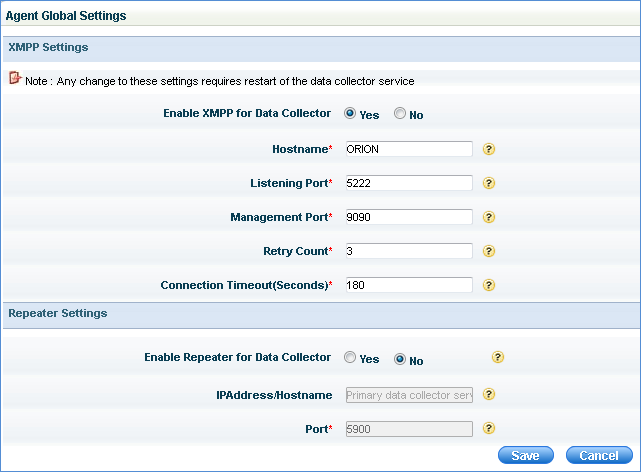641x472 pixels.
Task: Open help for Management Port field
Action: click(489, 217)
